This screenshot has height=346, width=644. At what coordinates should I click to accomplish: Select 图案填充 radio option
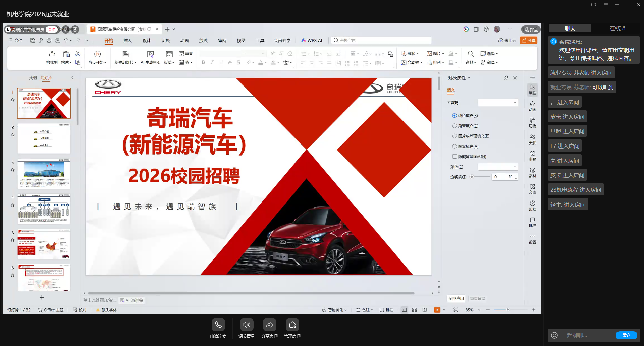454,146
